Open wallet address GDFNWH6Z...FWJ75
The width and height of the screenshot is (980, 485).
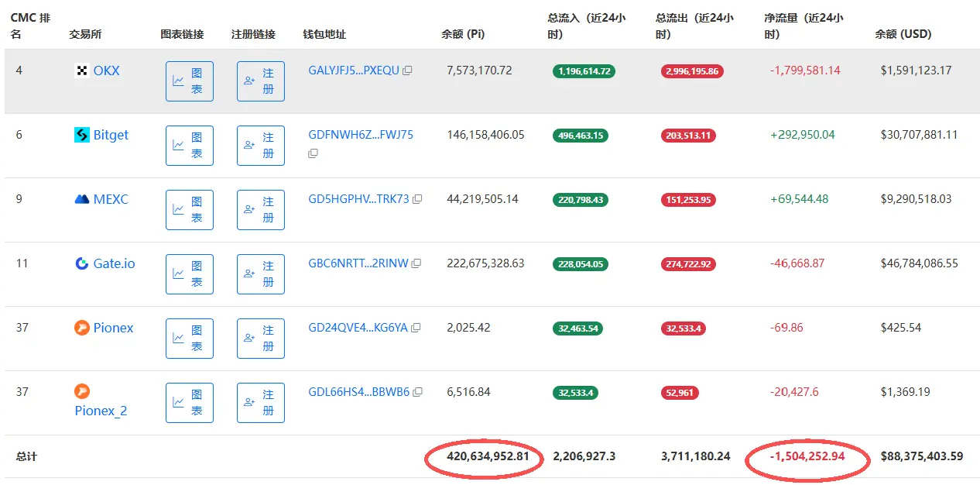[361, 135]
